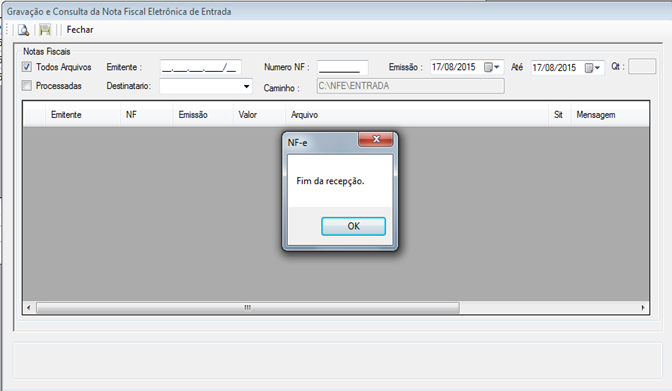Sort by the NF column header

(147, 115)
